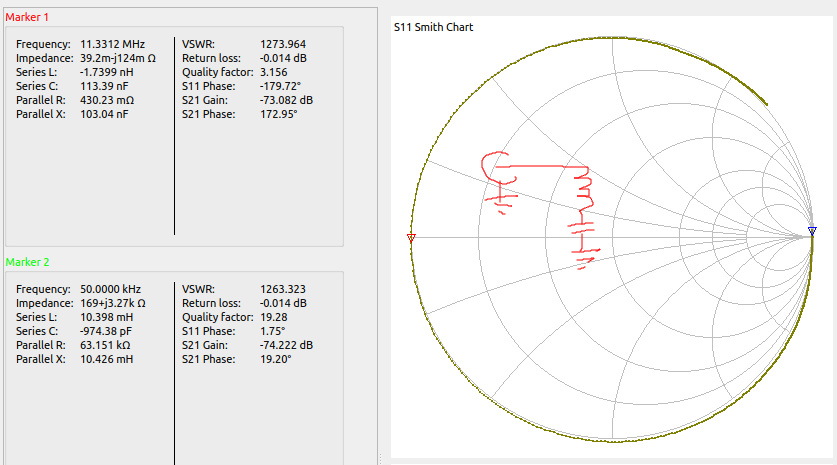The height and width of the screenshot is (465, 837).
Task: Click Marker 2 Quality factor value 19.28
Action: tap(274, 317)
